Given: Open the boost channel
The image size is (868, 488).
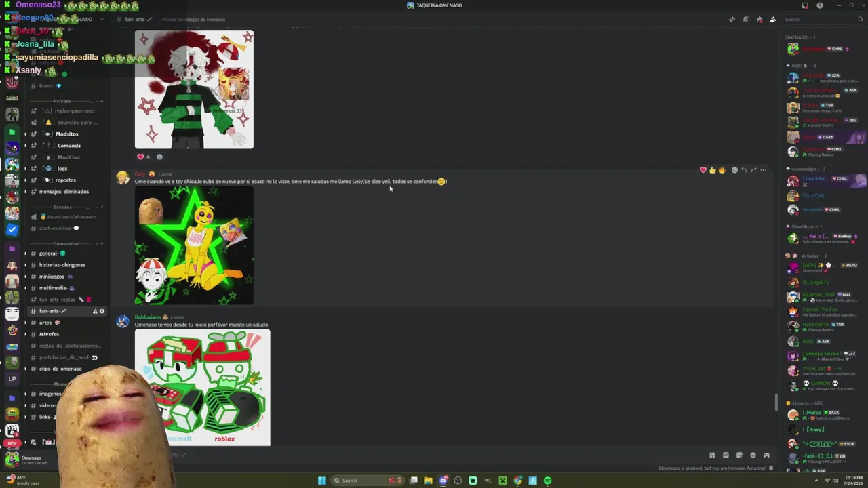Looking at the screenshot, I should pyautogui.click(x=66, y=86).
